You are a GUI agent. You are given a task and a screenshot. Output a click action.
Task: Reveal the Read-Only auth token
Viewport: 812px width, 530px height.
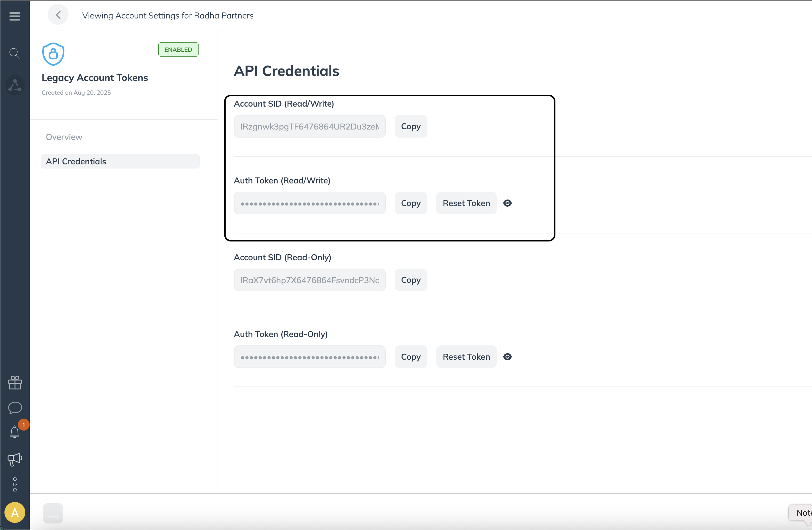pos(507,357)
